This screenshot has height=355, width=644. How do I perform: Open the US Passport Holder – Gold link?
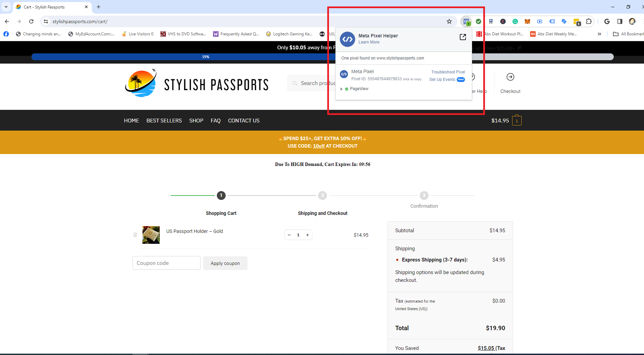point(195,231)
